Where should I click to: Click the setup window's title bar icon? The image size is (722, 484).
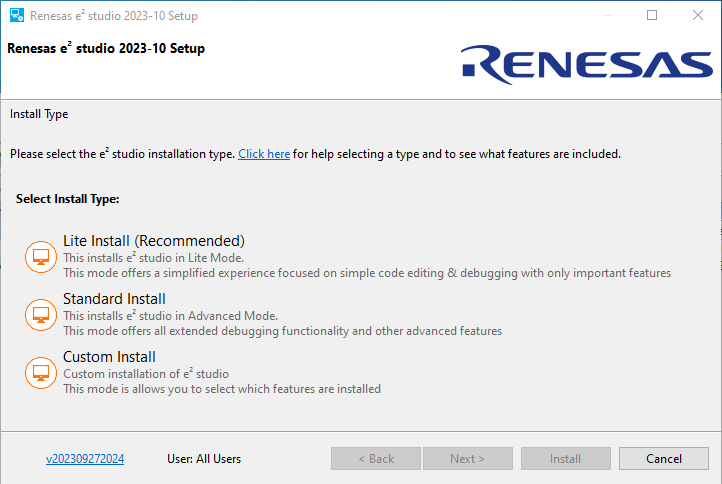pos(16,16)
